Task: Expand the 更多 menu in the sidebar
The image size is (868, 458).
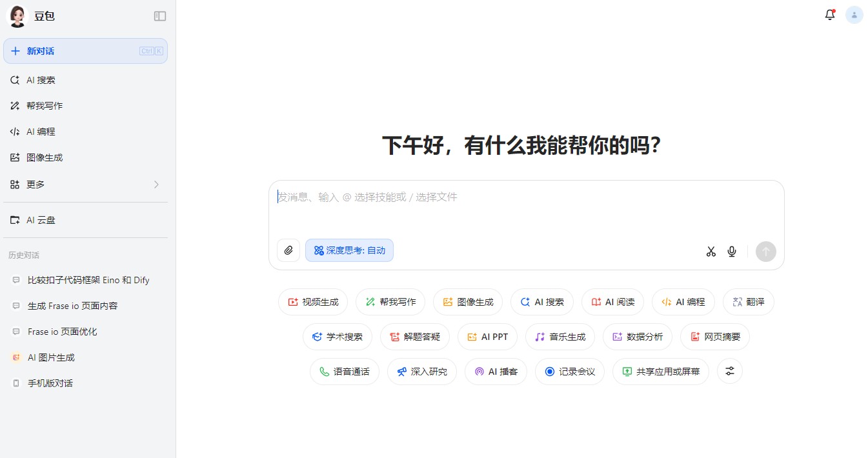Action: coord(37,184)
